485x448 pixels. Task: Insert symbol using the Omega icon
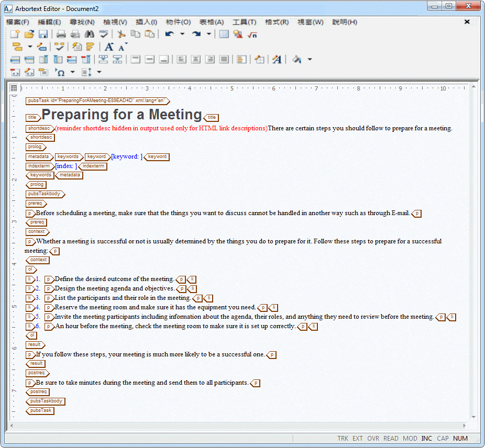click(60, 72)
